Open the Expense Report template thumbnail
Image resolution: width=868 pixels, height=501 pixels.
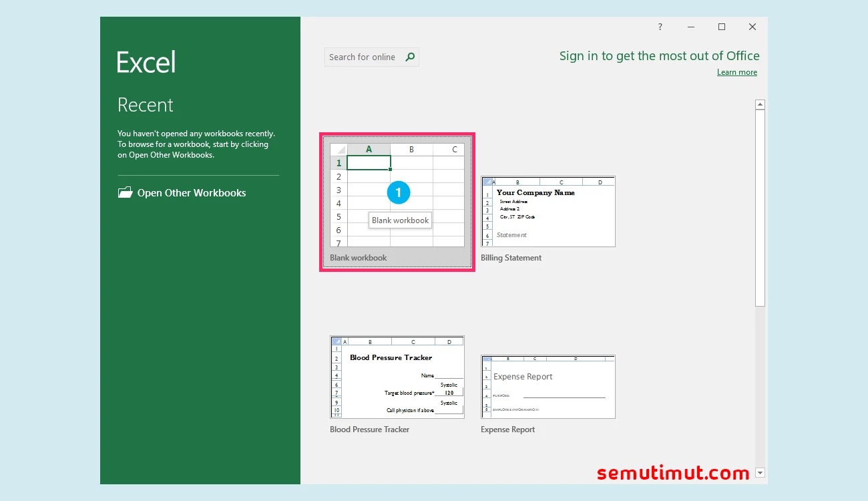548,387
